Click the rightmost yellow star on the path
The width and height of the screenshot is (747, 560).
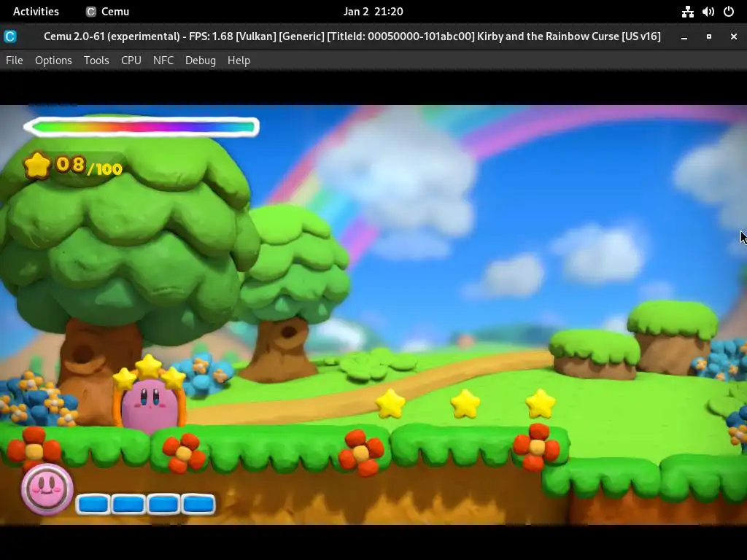[541, 404]
